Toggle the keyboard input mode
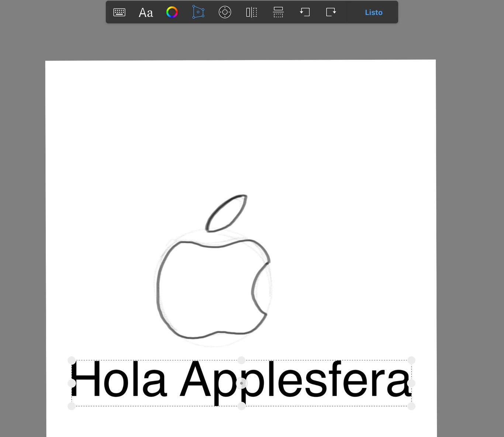Screen dimensions: 504x437 pos(119,12)
